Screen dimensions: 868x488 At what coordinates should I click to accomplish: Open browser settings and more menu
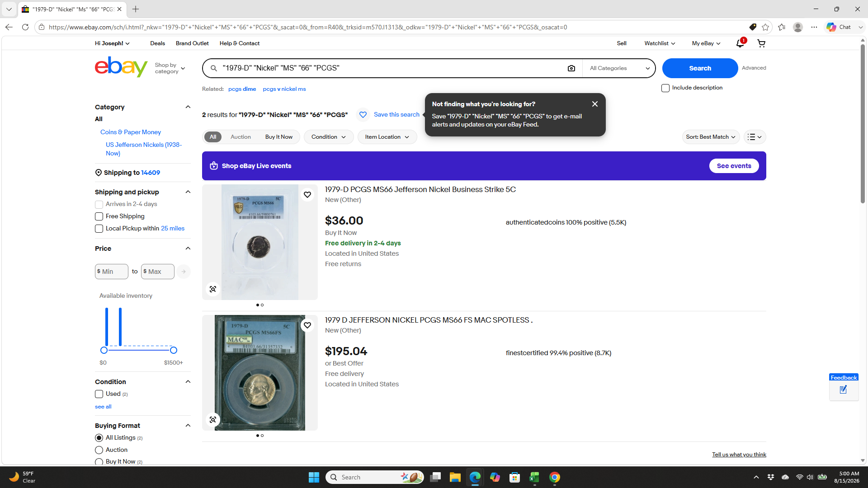(x=814, y=27)
